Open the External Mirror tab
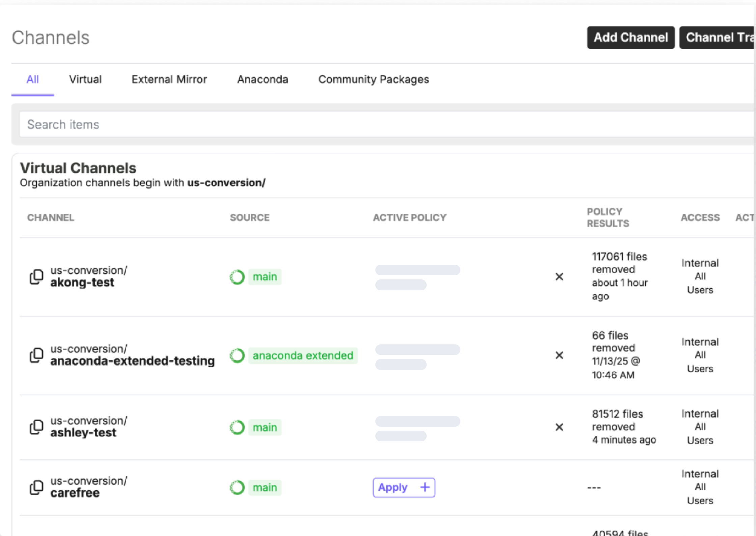 click(169, 79)
